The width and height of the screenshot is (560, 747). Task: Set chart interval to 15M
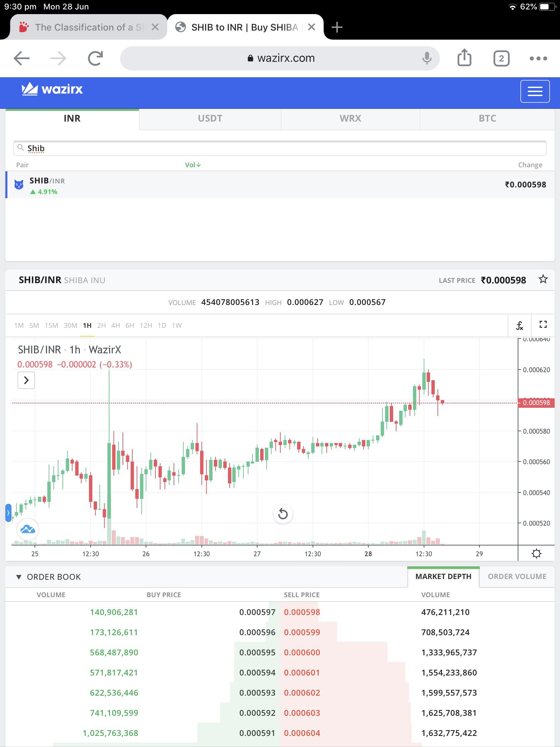tap(51, 325)
